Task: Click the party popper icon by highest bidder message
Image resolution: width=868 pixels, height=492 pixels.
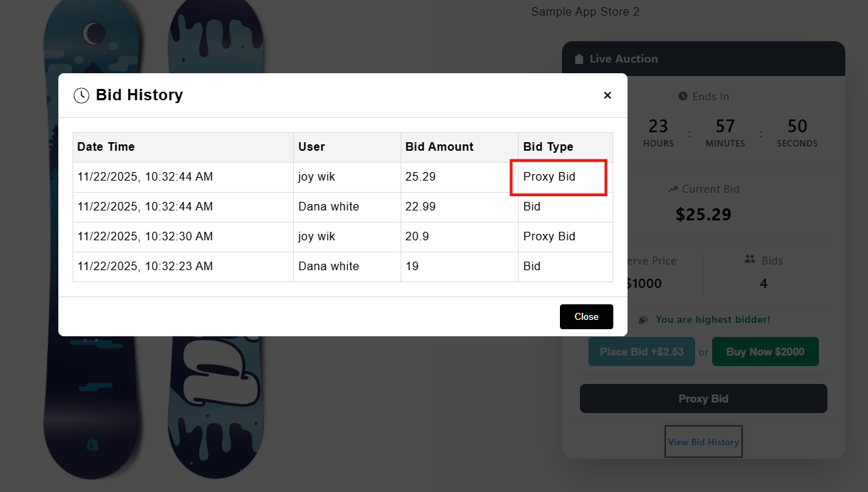Action: coord(643,320)
